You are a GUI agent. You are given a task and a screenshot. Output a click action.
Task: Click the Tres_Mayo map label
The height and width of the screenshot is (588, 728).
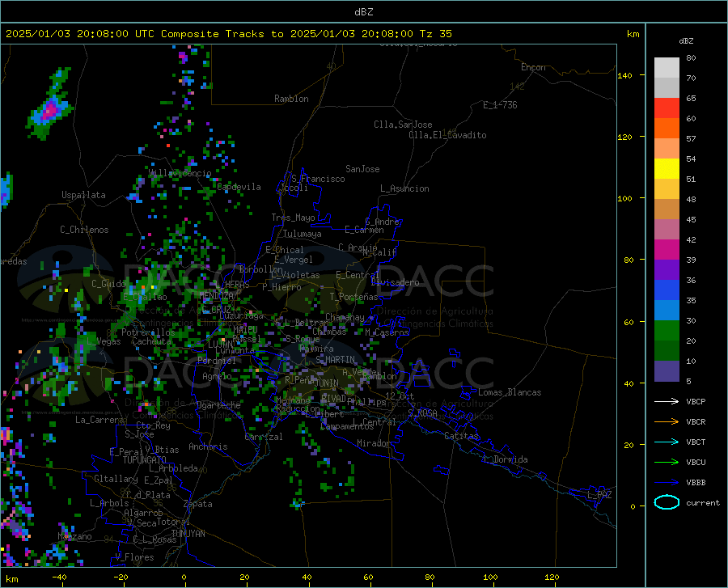pyautogui.click(x=293, y=218)
